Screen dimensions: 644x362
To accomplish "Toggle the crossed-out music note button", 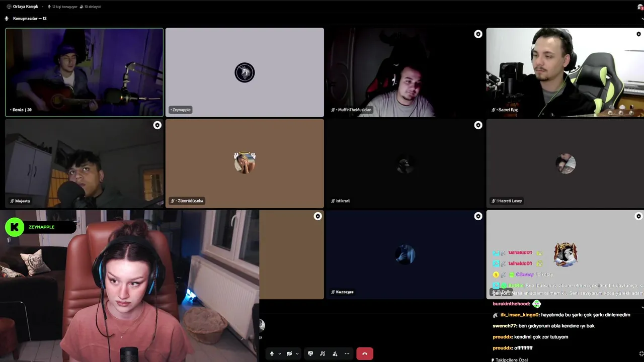I will (323, 353).
